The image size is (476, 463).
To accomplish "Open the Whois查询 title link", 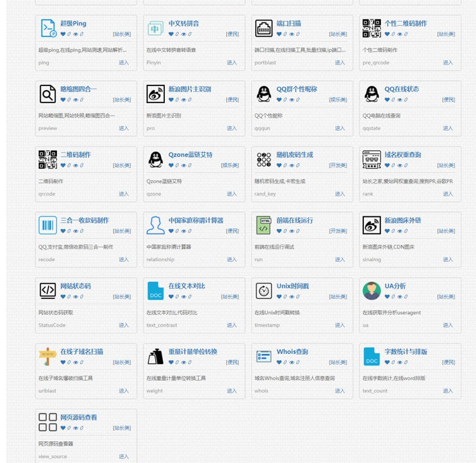I will (292, 351).
